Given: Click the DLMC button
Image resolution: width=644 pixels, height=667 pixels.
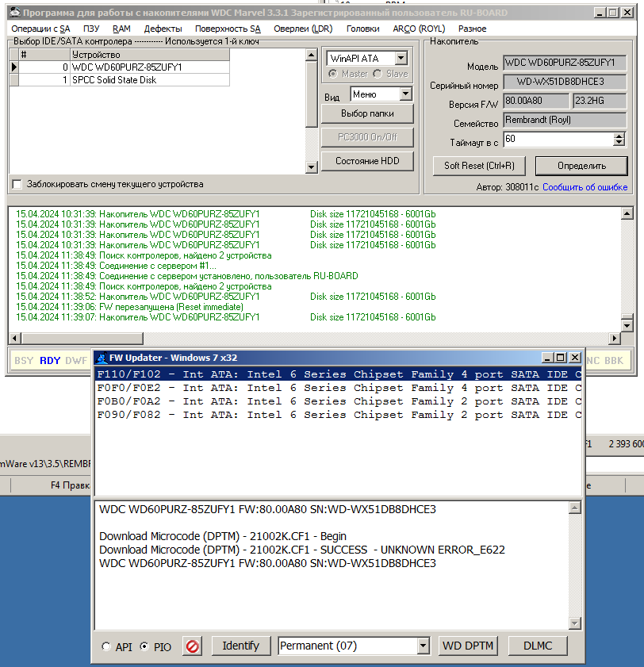Looking at the screenshot, I should click(x=538, y=646).
